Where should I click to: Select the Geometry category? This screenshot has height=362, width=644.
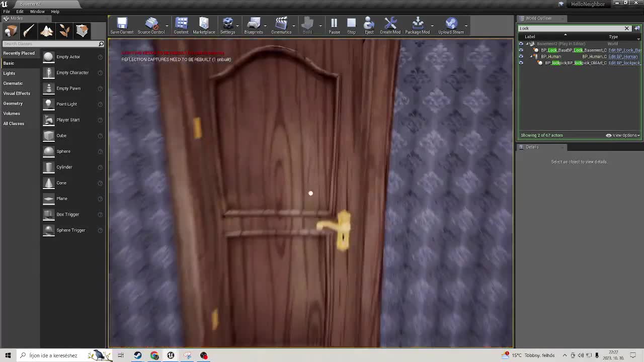13,104
